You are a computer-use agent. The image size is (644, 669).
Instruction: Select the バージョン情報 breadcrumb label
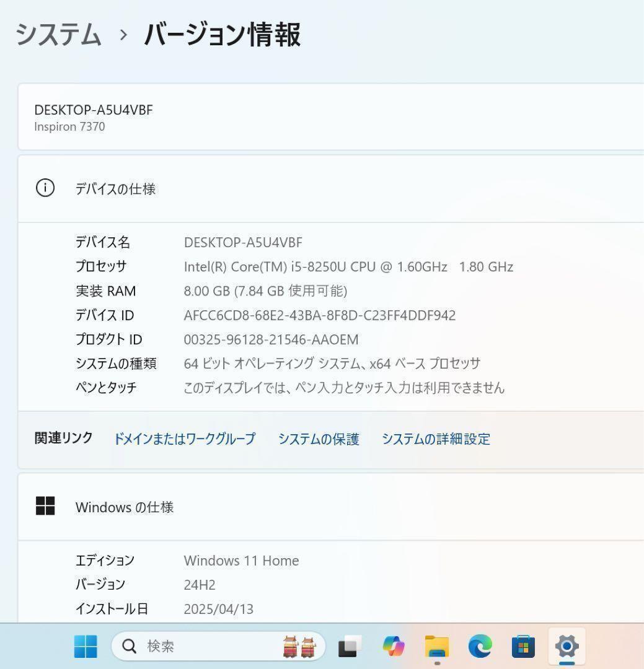(221, 36)
